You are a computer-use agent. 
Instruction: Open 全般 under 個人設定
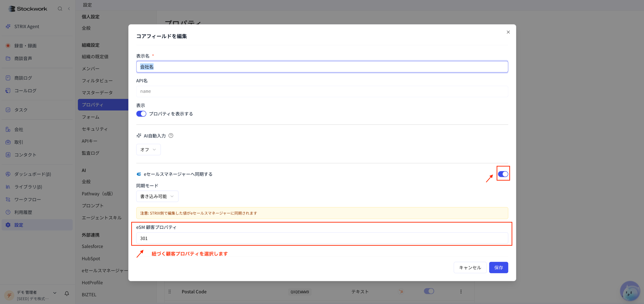[86, 28]
